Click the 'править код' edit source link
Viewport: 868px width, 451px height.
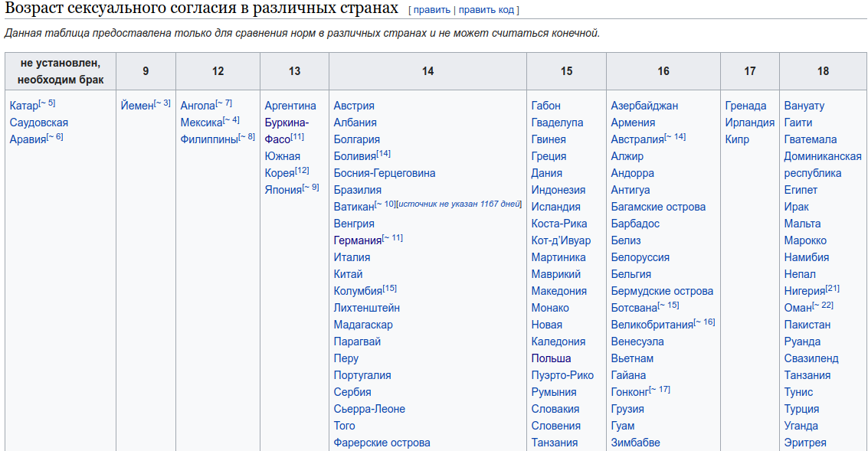coord(486,10)
